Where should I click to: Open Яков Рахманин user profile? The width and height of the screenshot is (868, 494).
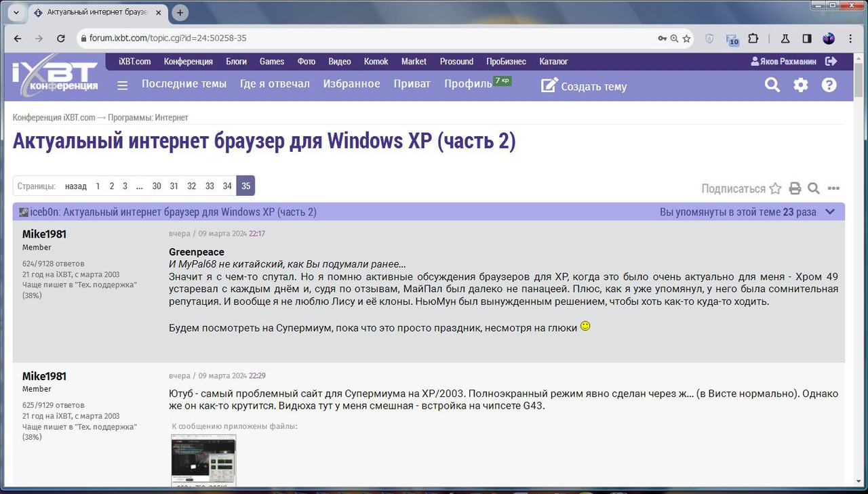[x=783, y=61]
